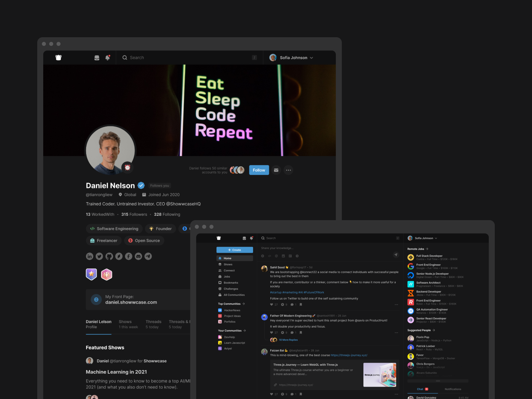
Task: Open Daniel Nelson's LinkedIn icon
Action: point(90,256)
